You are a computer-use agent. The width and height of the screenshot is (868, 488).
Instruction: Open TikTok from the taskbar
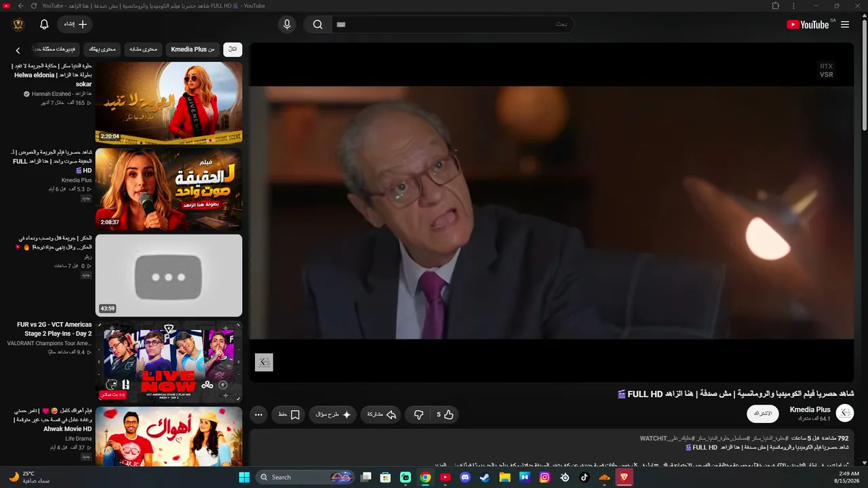pyautogui.click(x=585, y=477)
